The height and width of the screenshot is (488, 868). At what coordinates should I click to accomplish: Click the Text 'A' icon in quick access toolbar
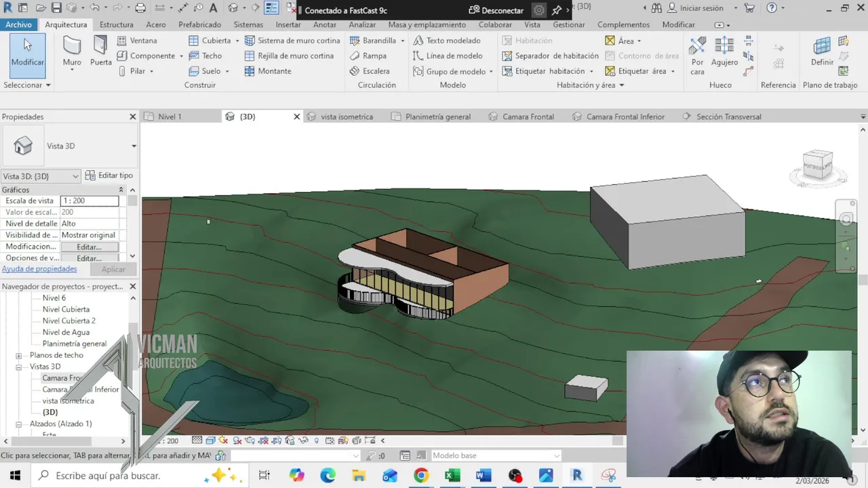pyautogui.click(x=214, y=8)
